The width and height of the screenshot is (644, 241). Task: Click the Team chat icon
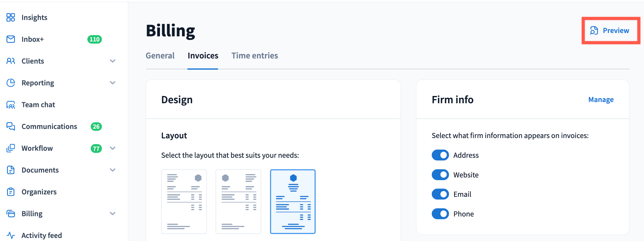(11, 105)
